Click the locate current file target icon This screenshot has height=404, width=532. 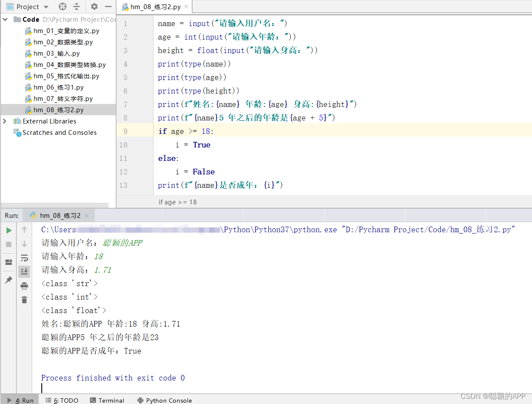click(x=63, y=7)
